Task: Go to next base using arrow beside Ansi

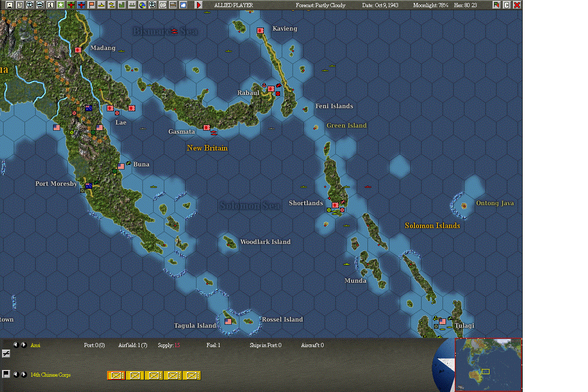Action: tap(23, 345)
